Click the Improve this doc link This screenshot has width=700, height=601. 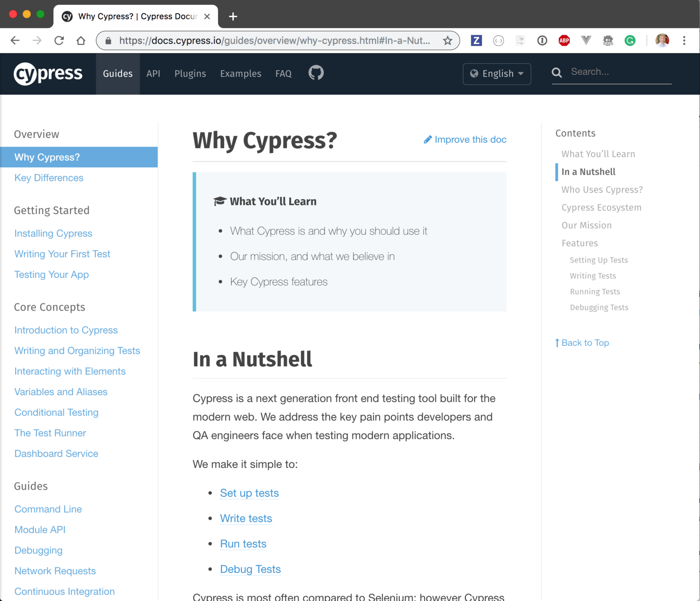[470, 140]
